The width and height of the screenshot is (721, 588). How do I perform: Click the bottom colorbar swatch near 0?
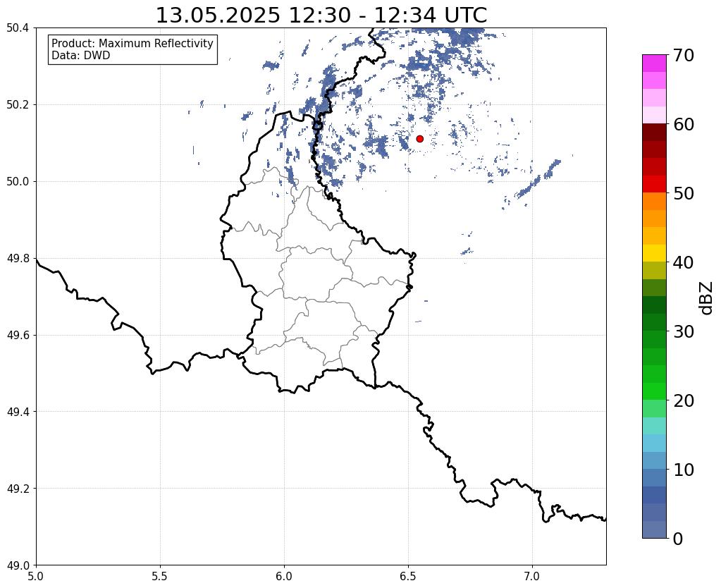point(654,529)
